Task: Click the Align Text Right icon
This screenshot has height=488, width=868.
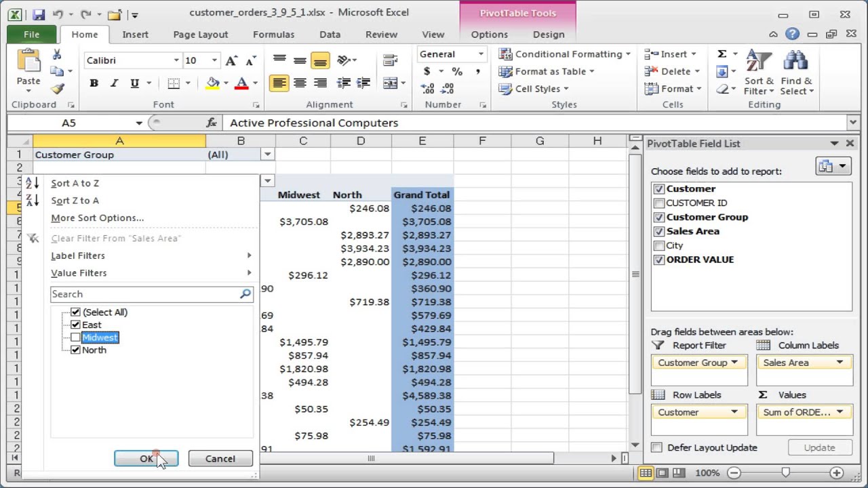Action: click(320, 83)
